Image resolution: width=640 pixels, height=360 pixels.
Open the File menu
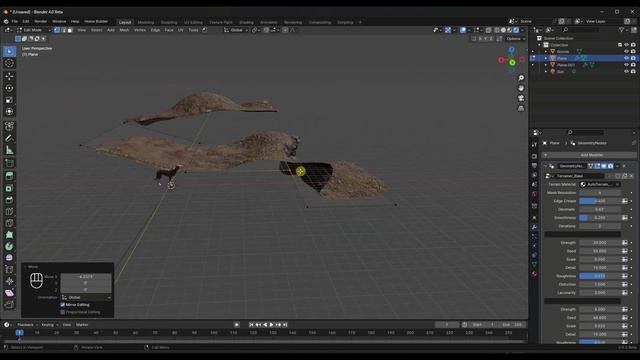point(15,21)
